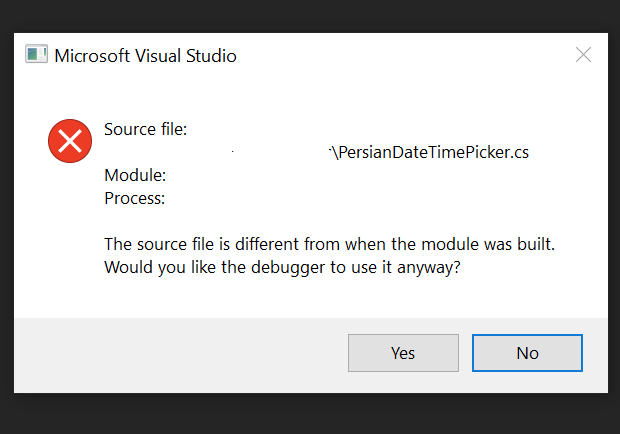
Task: Click the 'source file is different' message line
Action: 329,244
